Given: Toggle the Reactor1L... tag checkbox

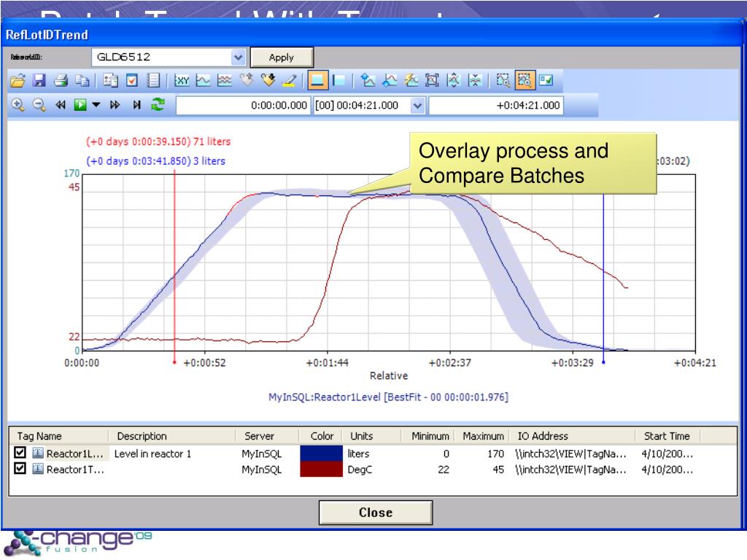Looking at the screenshot, I should click(20, 452).
